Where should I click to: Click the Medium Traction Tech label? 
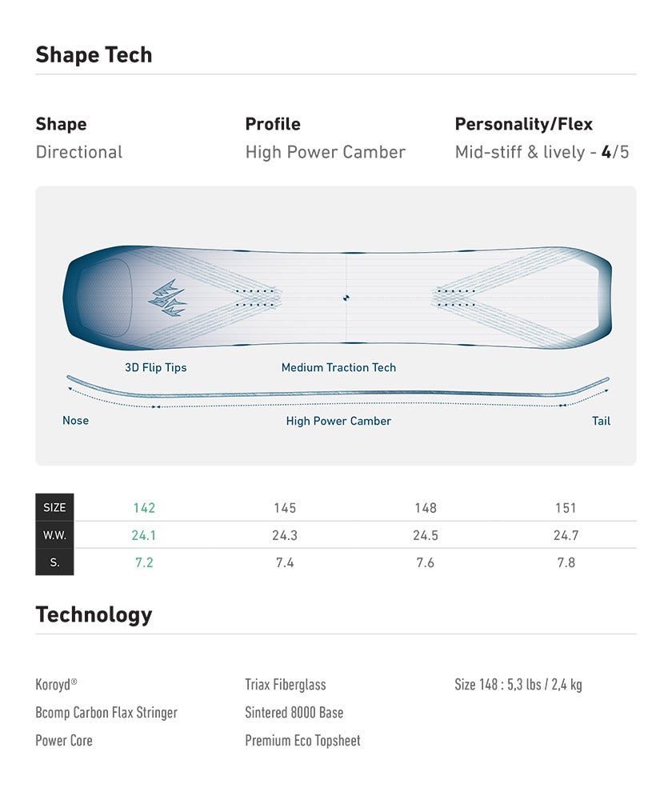pyautogui.click(x=338, y=367)
